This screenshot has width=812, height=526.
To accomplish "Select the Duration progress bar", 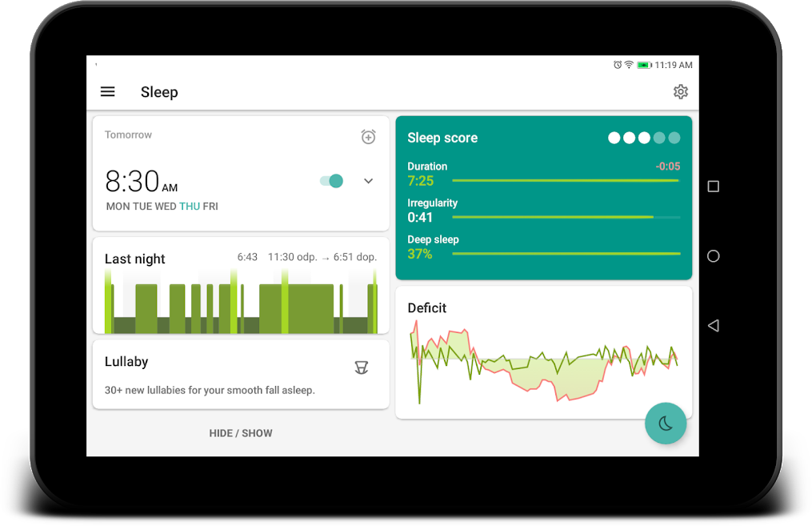I will click(566, 180).
